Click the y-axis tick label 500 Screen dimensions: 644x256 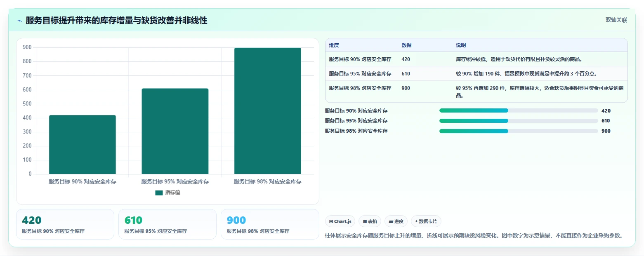pyautogui.click(x=27, y=104)
